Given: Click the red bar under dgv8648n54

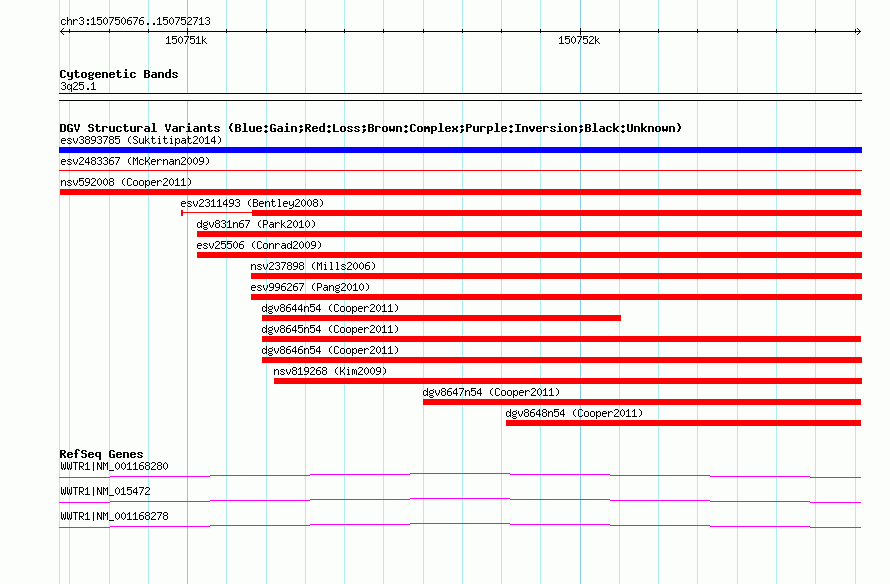Looking at the screenshot, I should pyautogui.click(x=683, y=423).
